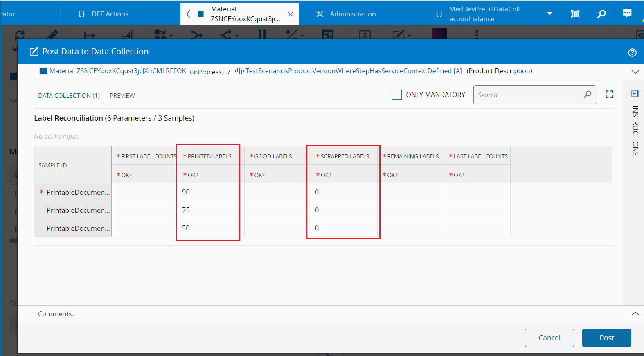Enable the Only Mandatory checkbox
The height and width of the screenshot is (356, 644).
tap(396, 95)
